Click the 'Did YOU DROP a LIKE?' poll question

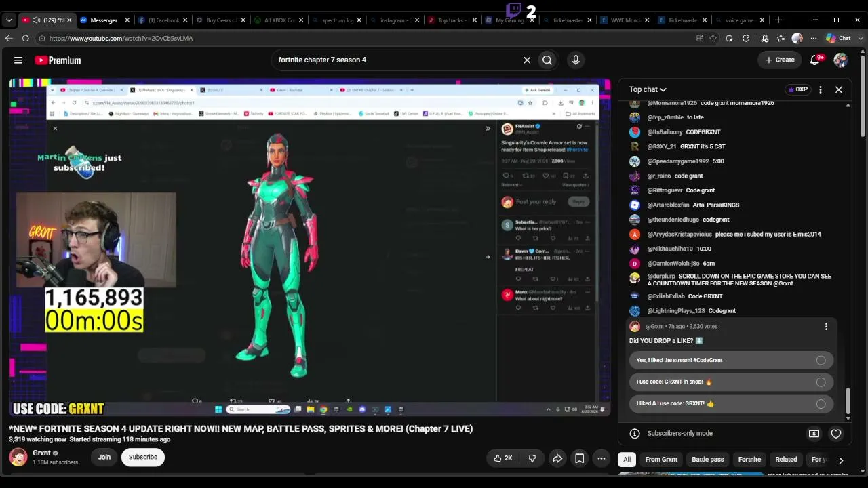pos(666,341)
